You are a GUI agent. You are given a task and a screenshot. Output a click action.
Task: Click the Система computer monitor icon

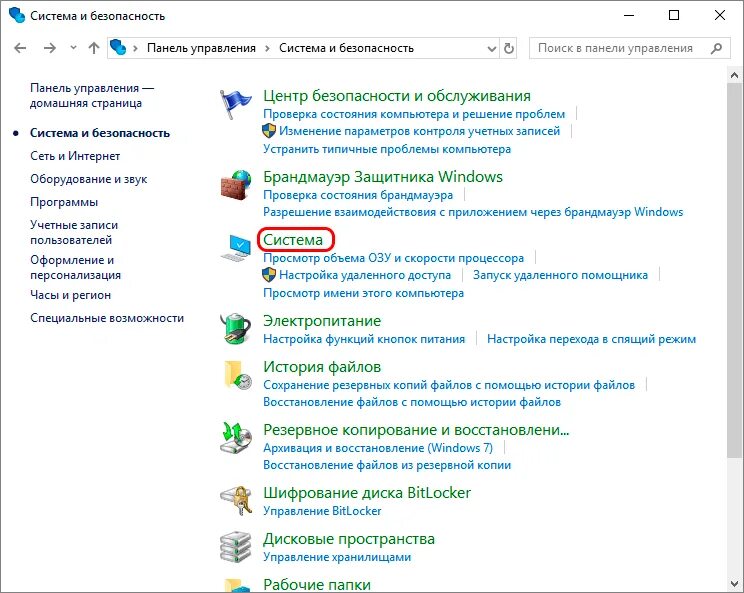(x=236, y=248)
